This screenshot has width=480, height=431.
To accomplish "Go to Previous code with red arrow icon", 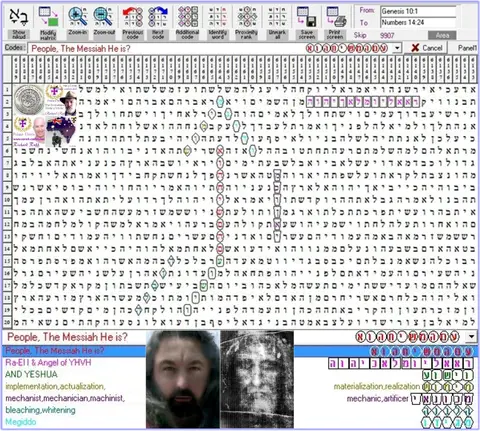I will pyautogui.click(x=133, y=17).
